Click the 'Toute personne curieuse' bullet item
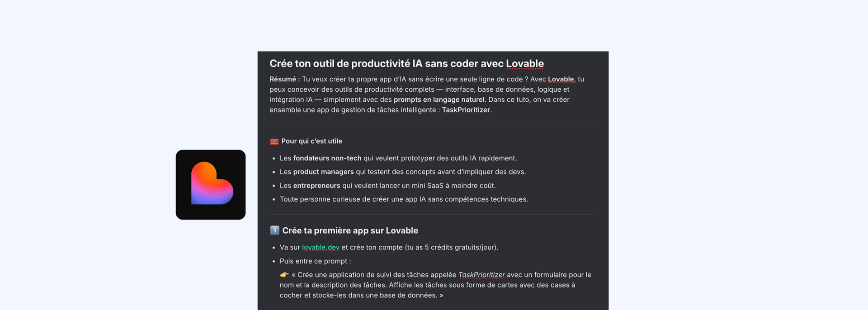 (x=404, y=199)
